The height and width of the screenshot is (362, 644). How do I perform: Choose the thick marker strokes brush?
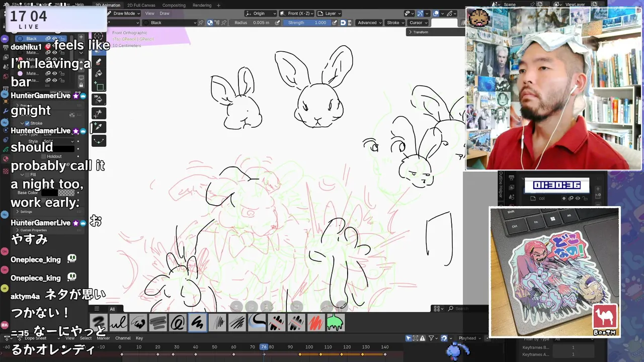click(158, 322)
